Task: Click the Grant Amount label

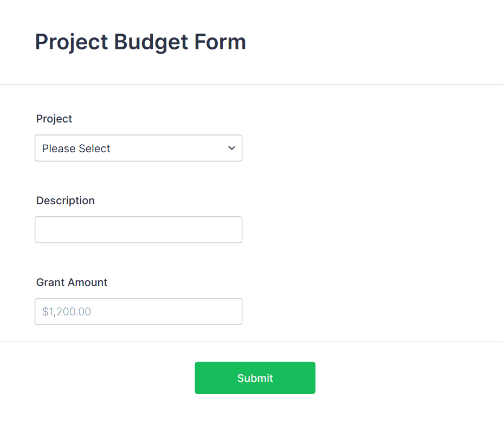Action: (72, 282)
